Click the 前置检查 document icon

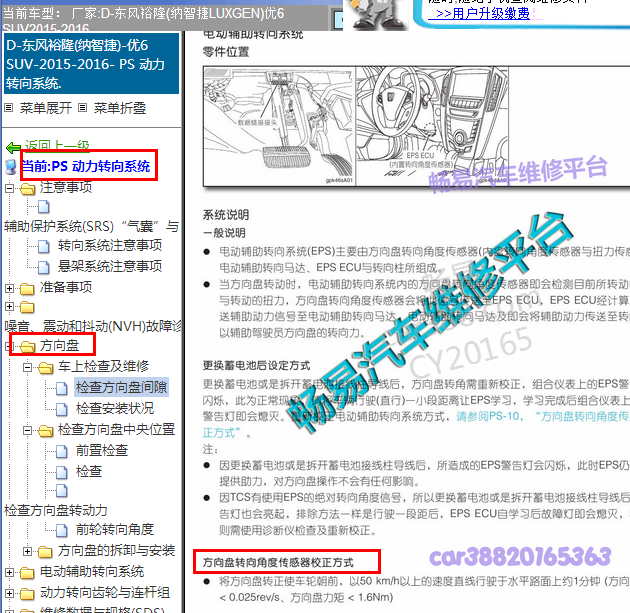tap(61, 451)
